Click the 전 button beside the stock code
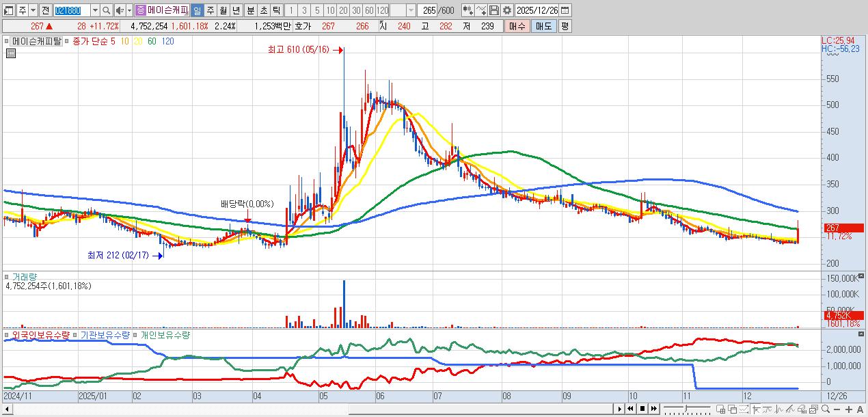This screenshot has height=417, width=868. tap(45, 10)
